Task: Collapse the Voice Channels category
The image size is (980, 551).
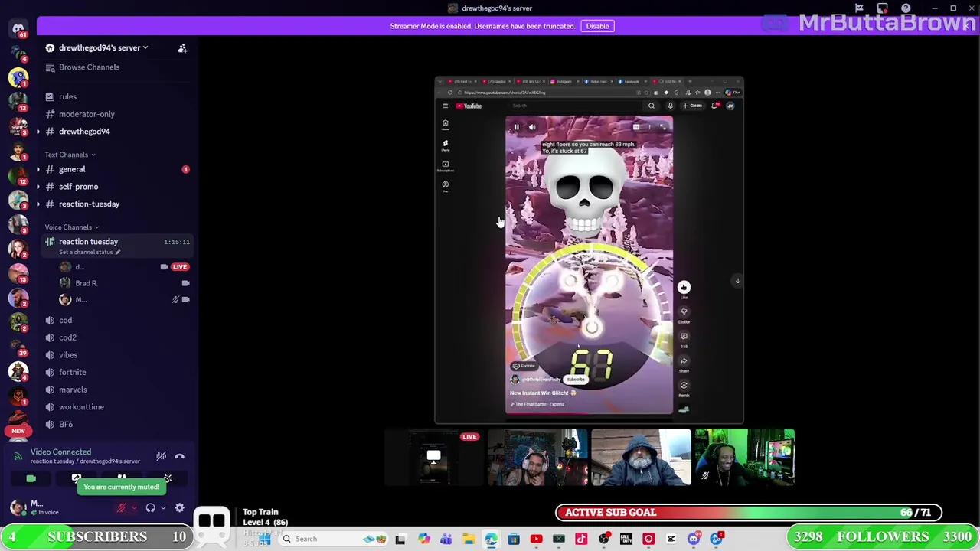Action: [71, 227]
